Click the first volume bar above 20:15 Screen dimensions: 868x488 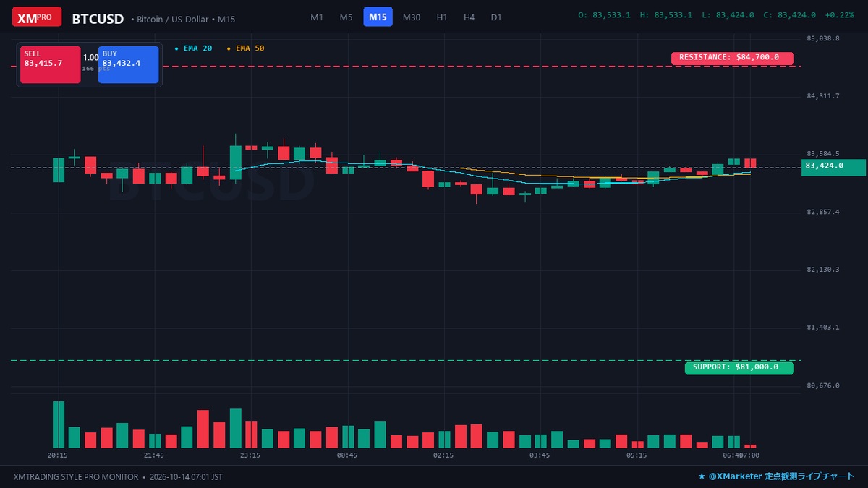click(59, 424)
